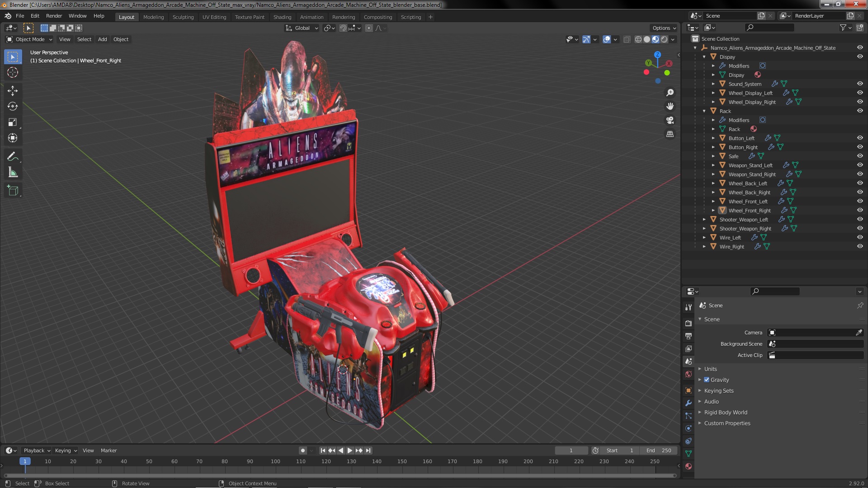Viewport: 868px width, 488px height.
Task: Expand the Keying Sets panel
Action: 718,390
